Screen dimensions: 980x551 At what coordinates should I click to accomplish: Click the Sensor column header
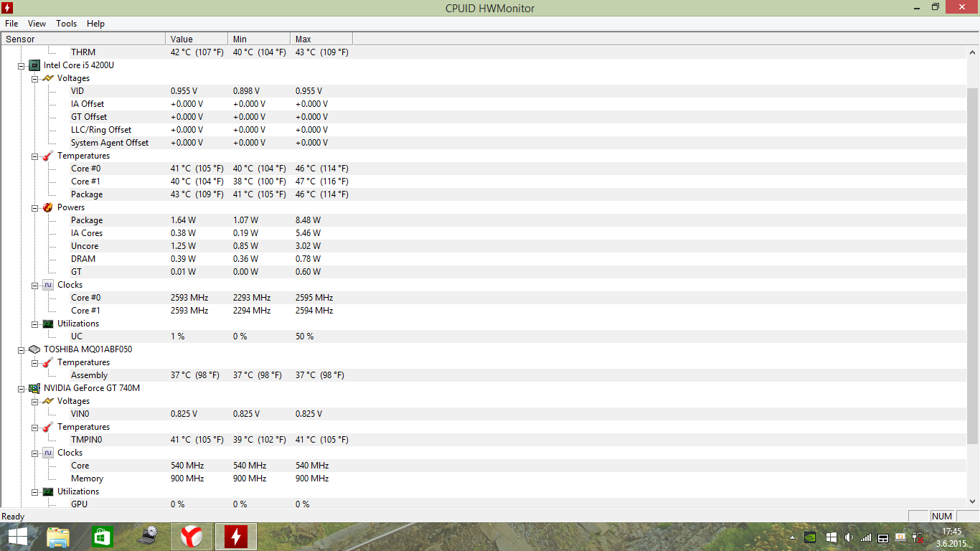tap(83, 39)
